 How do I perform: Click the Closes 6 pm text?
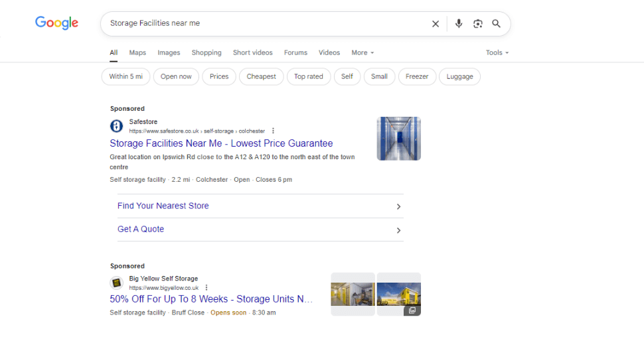pos(274,180)
